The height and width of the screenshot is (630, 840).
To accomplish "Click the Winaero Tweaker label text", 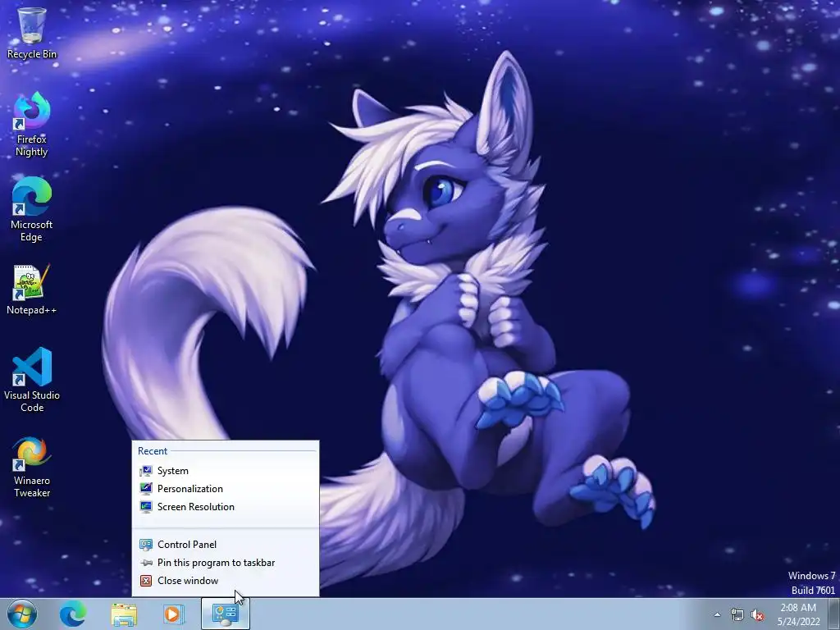I will click(x=32, y=487).
